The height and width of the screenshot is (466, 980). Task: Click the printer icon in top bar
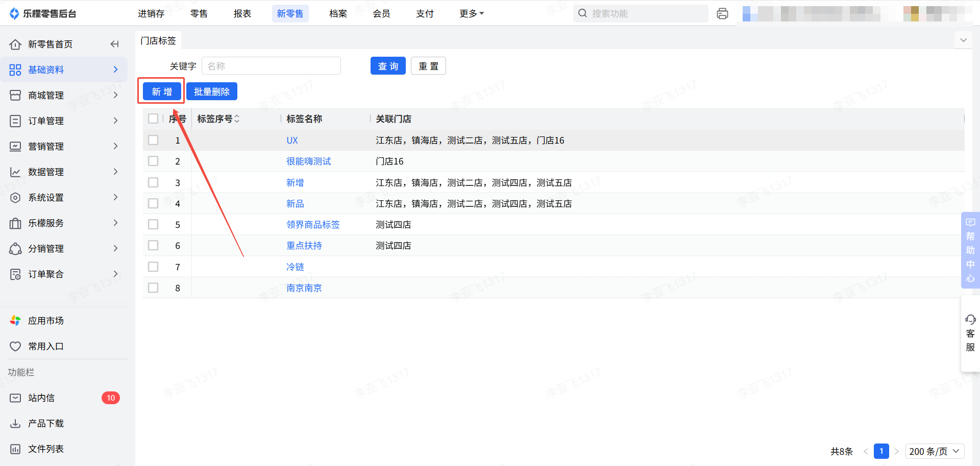pyautogui.click(x=722, y=13)
